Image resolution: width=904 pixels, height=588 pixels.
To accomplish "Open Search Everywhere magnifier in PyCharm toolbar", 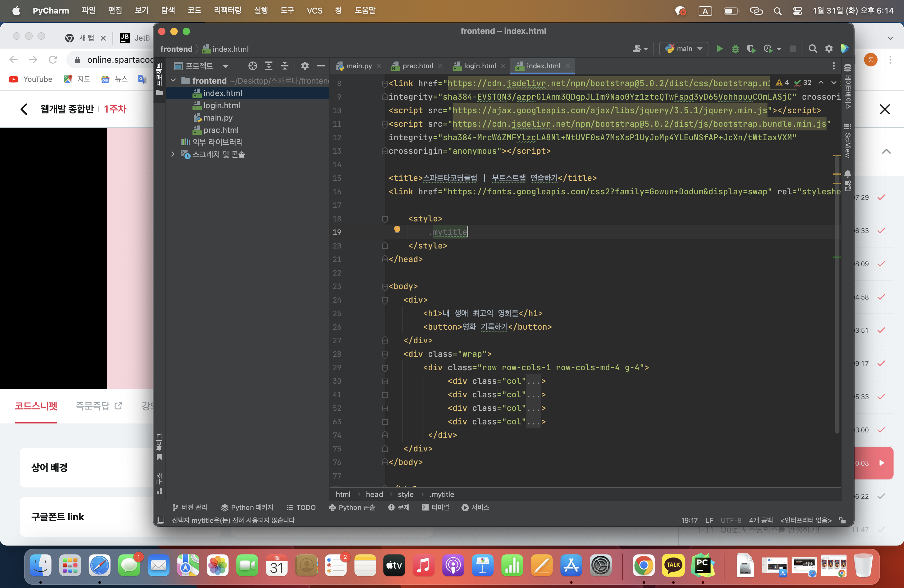I will [x=813, y=49].
